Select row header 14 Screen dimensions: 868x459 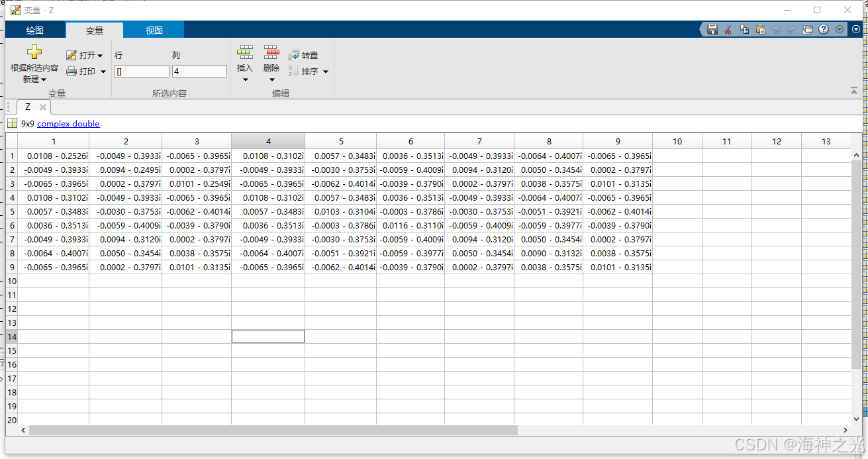pyautogui.click(x=12, y=336)
